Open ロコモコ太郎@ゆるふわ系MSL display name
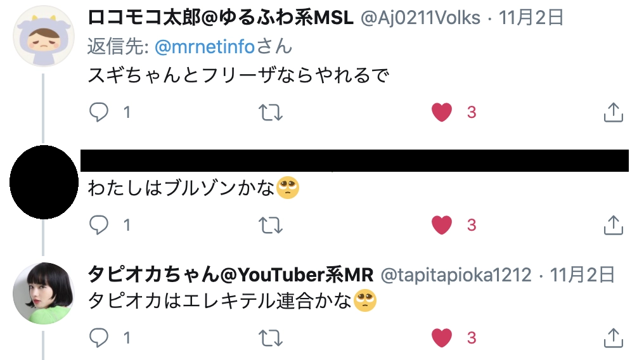Image resolution: width=644 pixels, height=360 pixels. [221, 18]
